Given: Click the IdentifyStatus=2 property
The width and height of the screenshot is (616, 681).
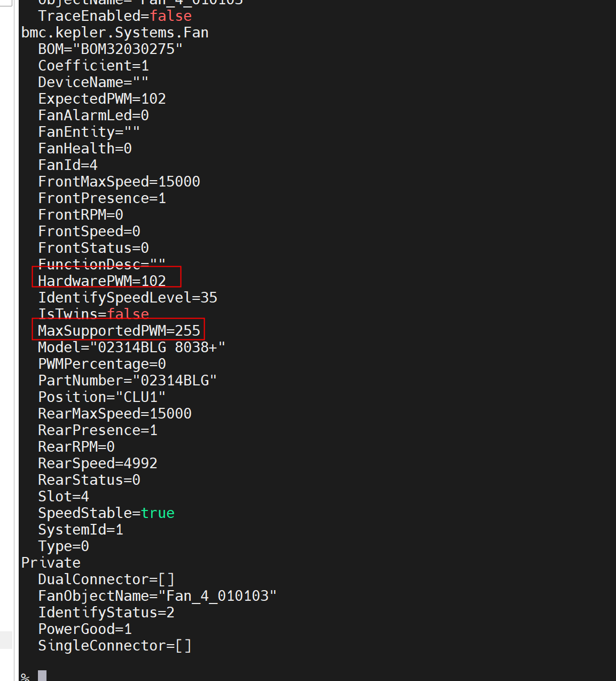Looking at the screenshot, I should tap(106, 612).
